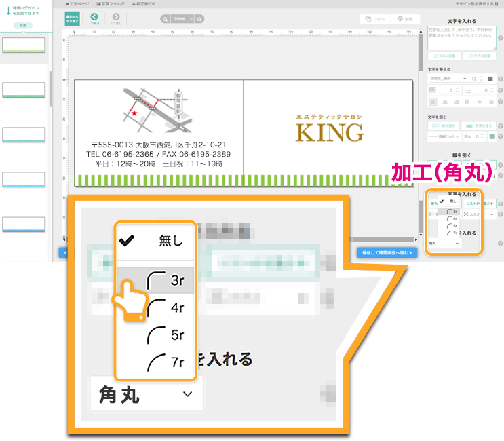Open the green border color swatch
Image resolution: width=504 pixels, height=441 pixels.
coord(492,136)
